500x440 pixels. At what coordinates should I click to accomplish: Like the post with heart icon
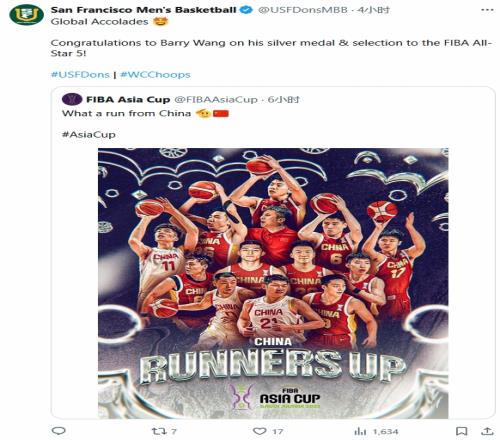tap(268, 431)
